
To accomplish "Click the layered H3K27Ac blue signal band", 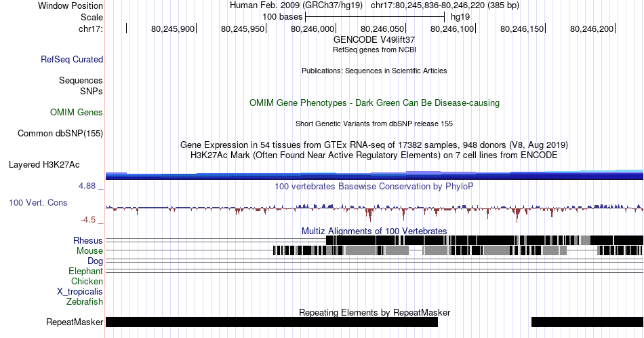I will pyautogui.click(x=374, y=174).
